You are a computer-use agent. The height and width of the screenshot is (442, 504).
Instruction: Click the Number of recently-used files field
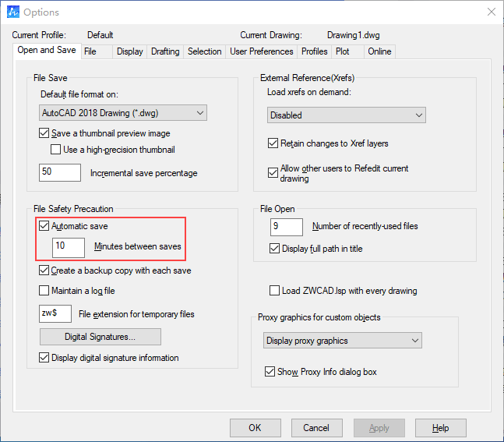(287, 227)
